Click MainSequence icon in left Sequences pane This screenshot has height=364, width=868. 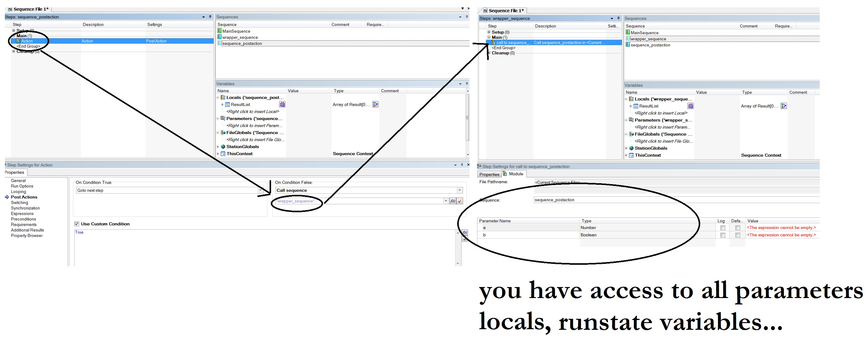(x=219, y=31)
